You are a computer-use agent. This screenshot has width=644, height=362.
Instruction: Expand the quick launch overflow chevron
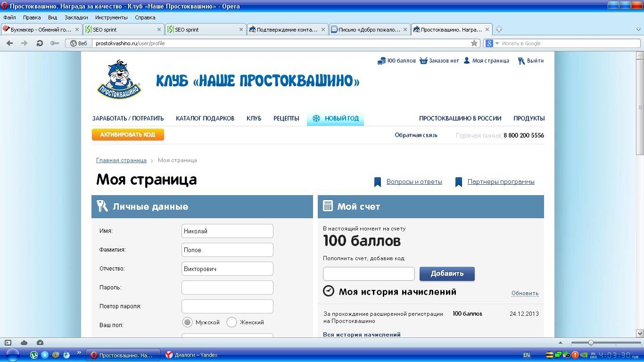[x=79, y=353]
